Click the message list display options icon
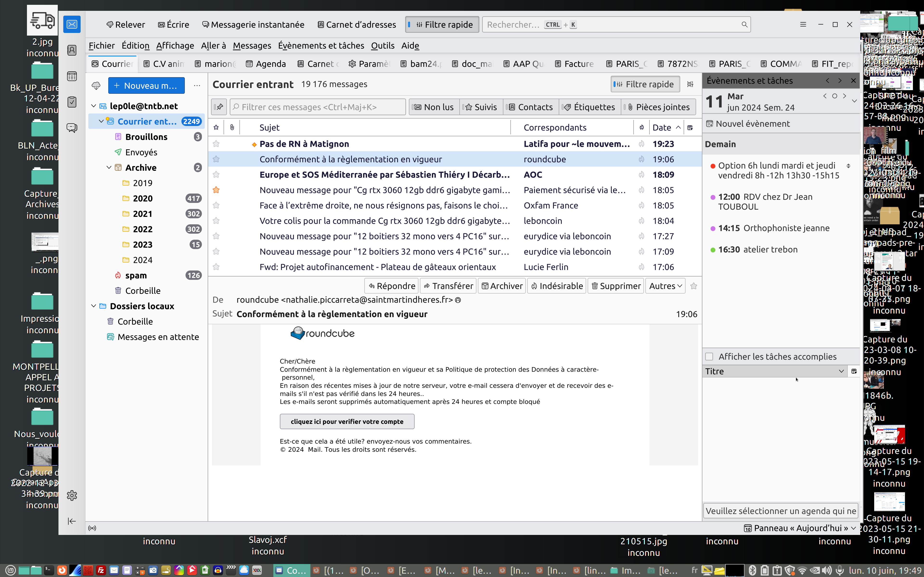Viewport: 924px width, 577px height. (x=690, y=84)
